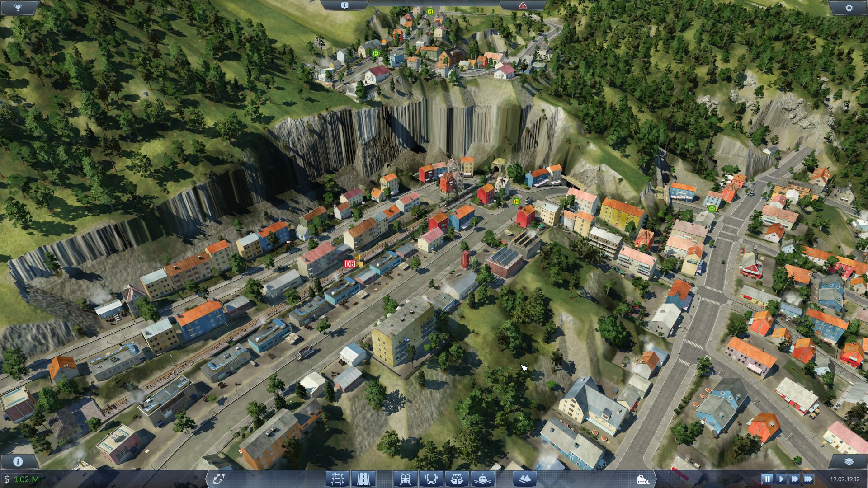Open the train stations build menu

(405, 479)
